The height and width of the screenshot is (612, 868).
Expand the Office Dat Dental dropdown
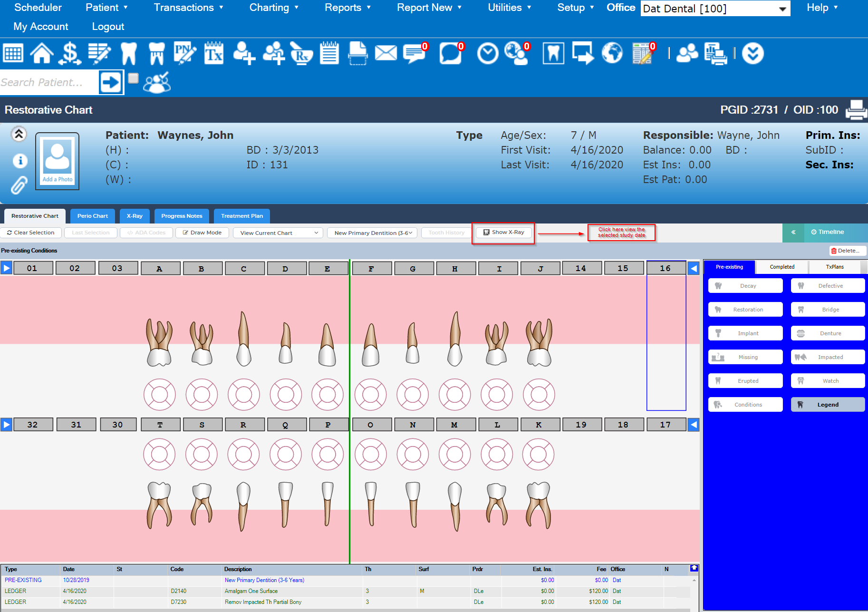(x=715, y=9)
